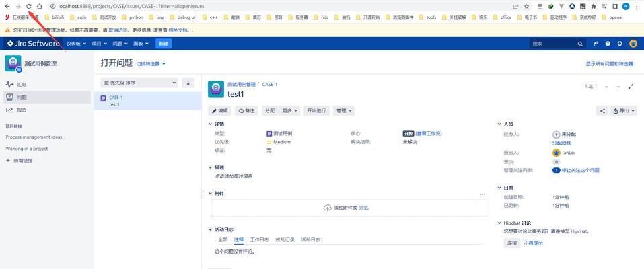The height and width of the screenshot is (269, 644).
Task: Open the browser extensions puzzle icon
Action: click(x=594, y=7)
